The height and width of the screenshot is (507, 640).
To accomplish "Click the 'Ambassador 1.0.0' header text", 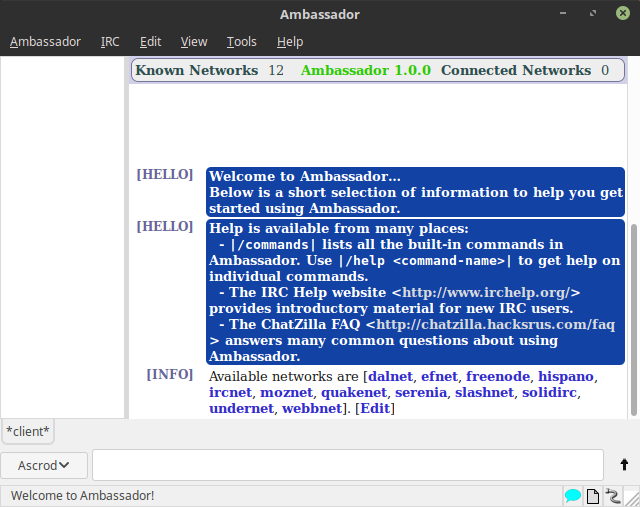I will coord(366,70).
